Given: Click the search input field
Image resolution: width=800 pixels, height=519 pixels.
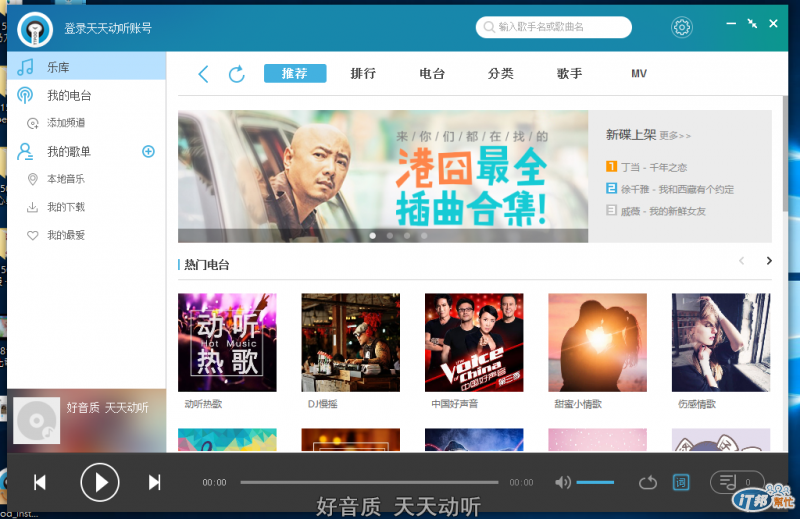Looking at the screenshot, I should coord(554,27).
